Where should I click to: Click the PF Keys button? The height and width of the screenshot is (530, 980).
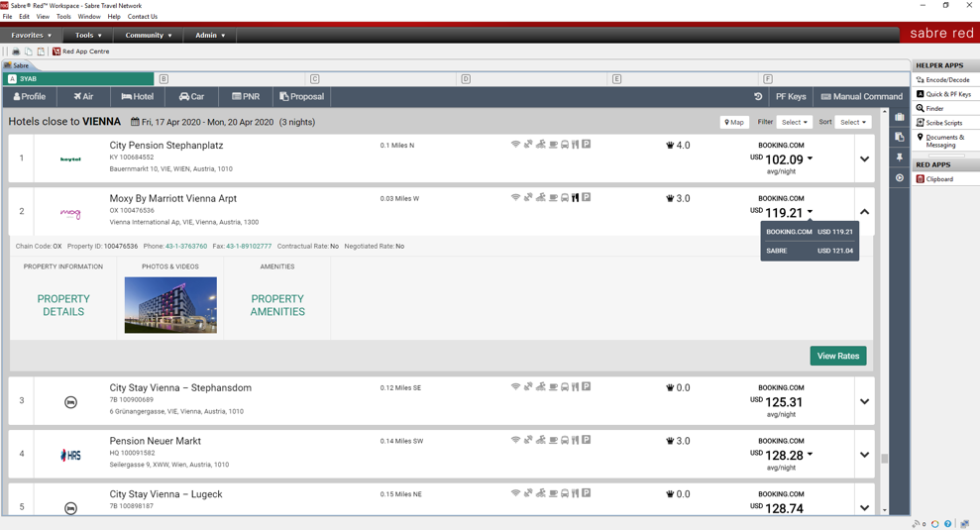click(x=791, y=96)
